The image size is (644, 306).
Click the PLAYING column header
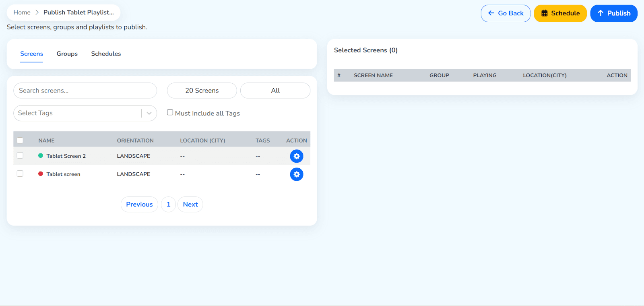point(485,75)
